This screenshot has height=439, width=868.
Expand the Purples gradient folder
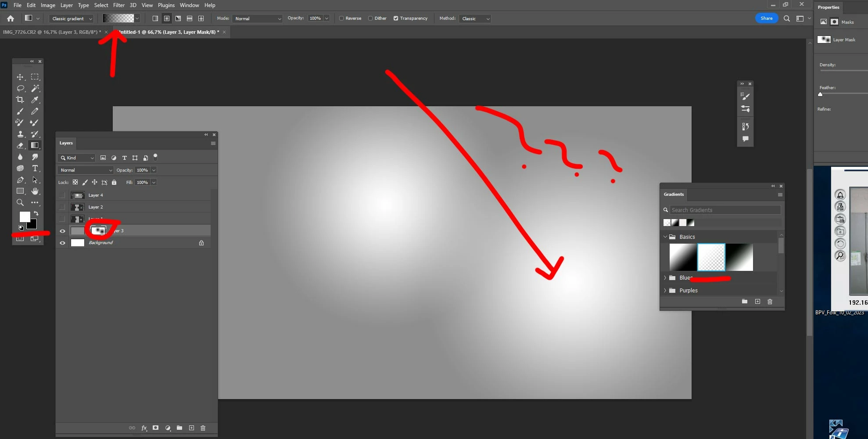pyautogui.click(x=665, y=290)
